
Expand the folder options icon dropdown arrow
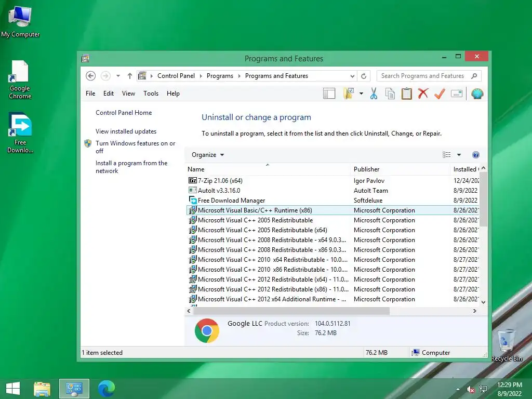(x=362, y=94)
